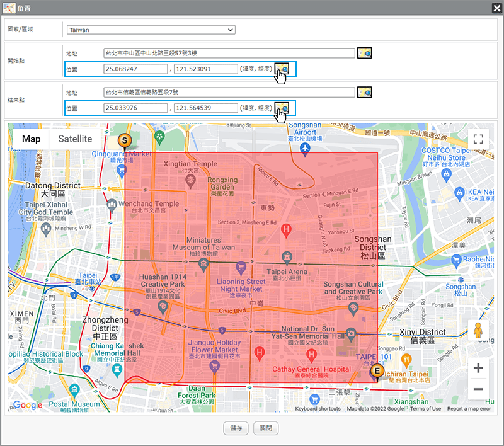Select Songshan Airport marker
This screenshot has height=446, width=504.
click(305, 149)
